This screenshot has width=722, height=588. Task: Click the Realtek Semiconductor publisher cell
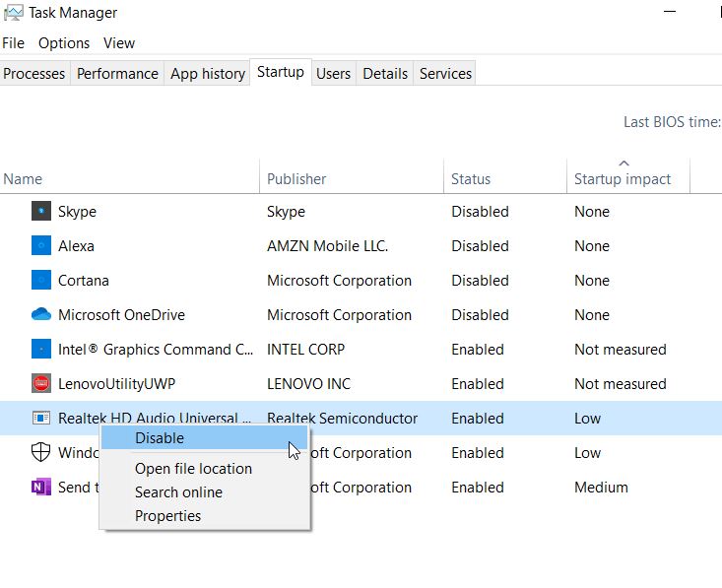click(342, 418)
